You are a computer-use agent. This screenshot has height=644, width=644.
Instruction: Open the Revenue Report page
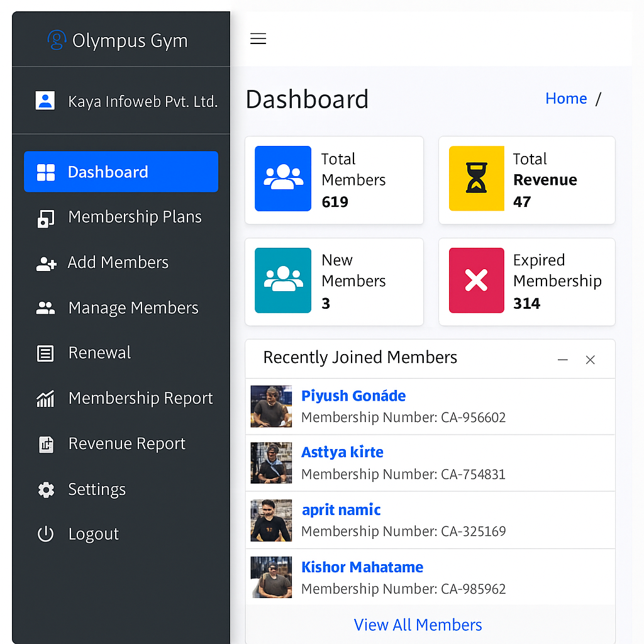[126, 443]
